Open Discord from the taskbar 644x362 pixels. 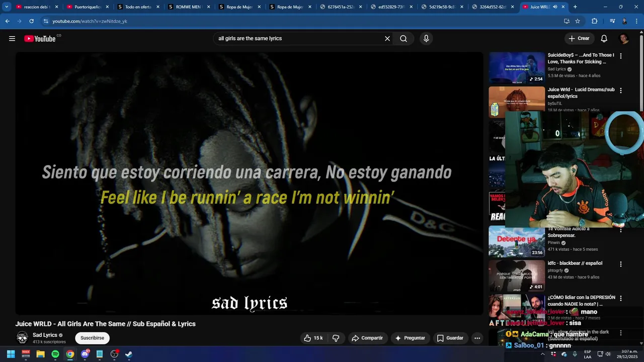(85, 354)
